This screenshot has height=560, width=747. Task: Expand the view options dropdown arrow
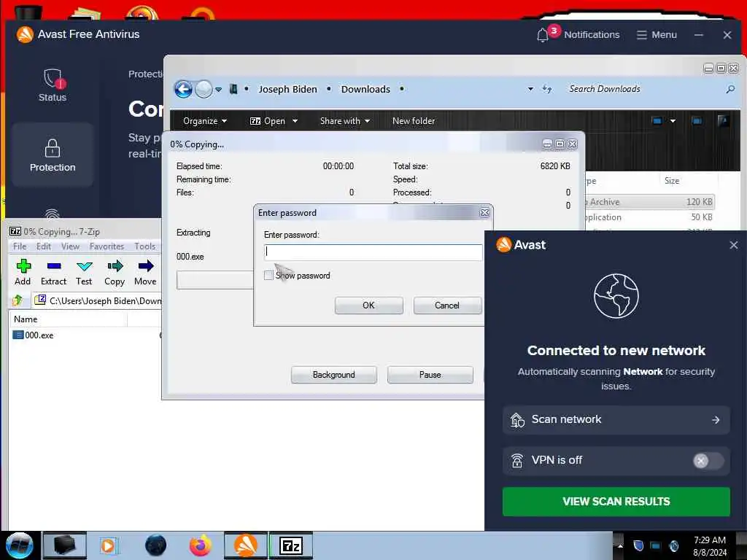(673, 121)
